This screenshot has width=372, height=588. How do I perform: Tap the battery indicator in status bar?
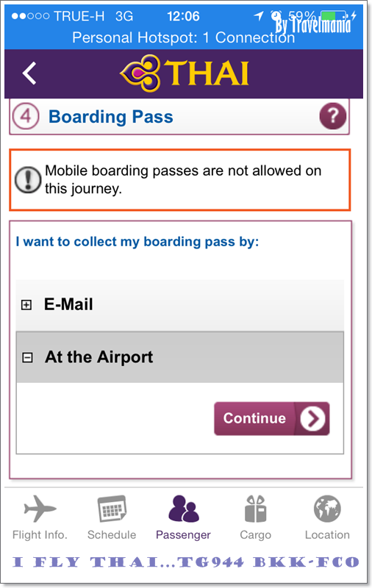point(333,16)
